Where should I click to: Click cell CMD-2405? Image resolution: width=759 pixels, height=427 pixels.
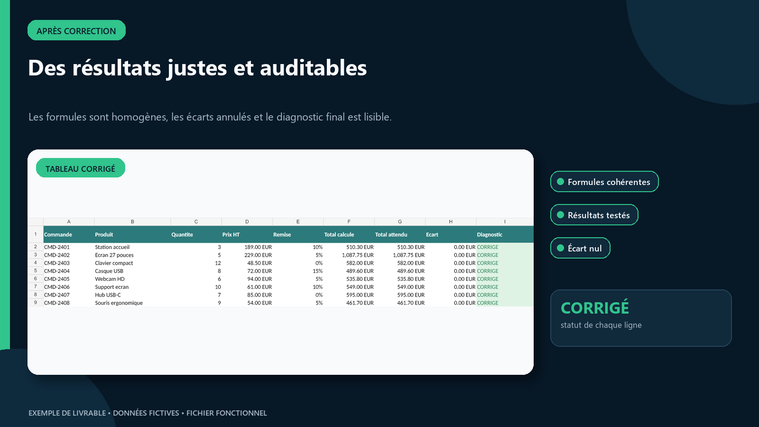[69, 279]
